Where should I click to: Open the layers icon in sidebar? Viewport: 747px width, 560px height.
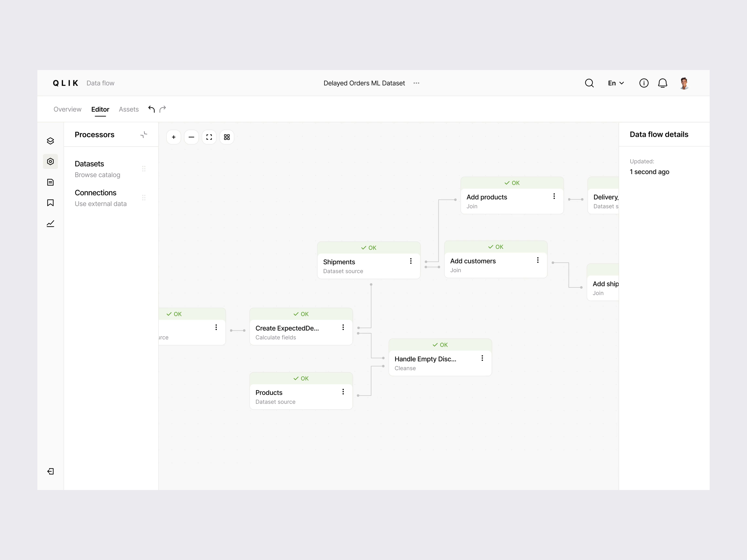tap(50, 141)
